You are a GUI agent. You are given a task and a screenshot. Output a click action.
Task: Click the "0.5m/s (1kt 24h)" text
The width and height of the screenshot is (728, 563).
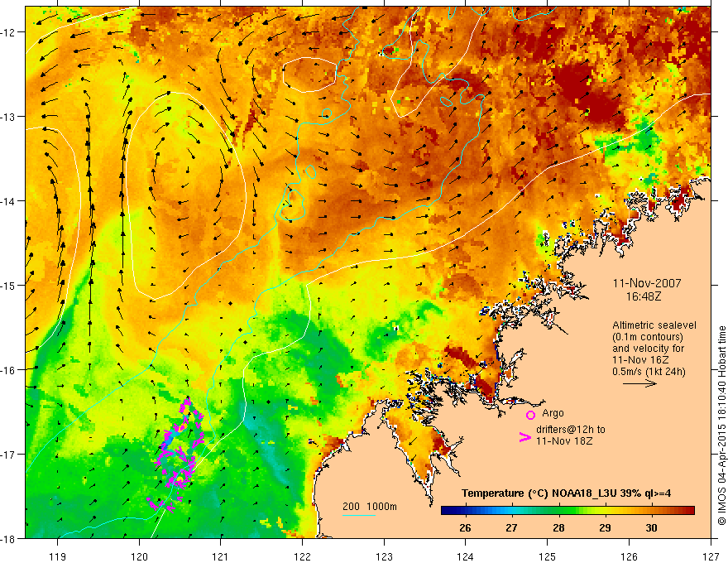[x=649, y=372]
